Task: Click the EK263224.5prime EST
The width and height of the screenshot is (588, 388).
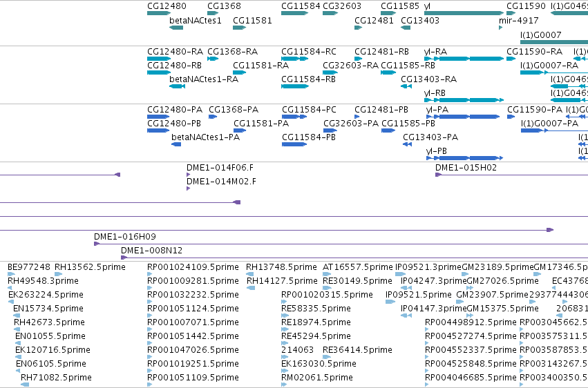Action: [x=11, y=302]
